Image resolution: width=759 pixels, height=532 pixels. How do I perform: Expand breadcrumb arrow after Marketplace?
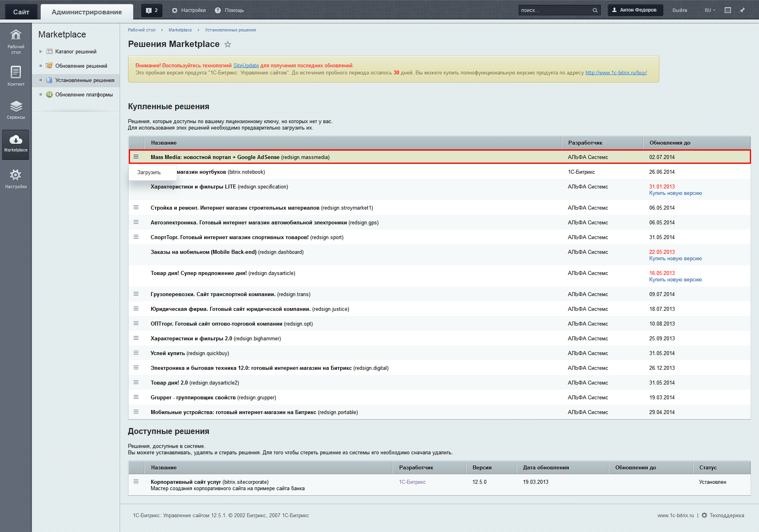coord(198,30)
